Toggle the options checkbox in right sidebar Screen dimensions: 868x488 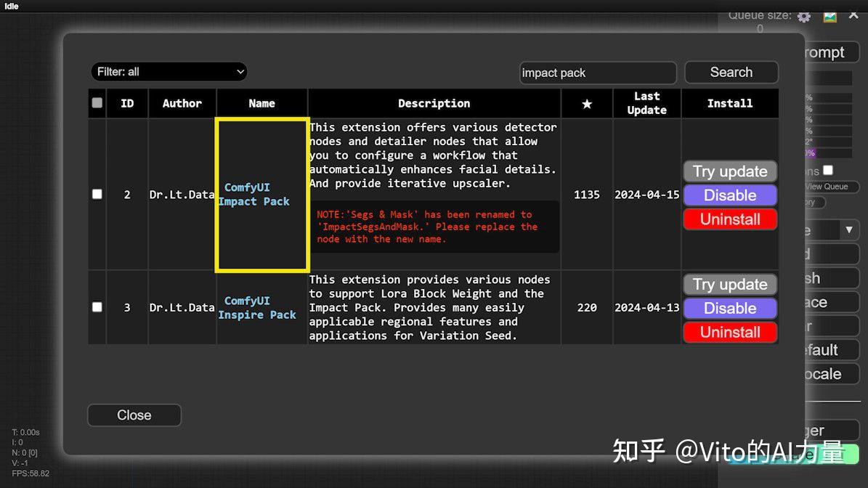pos(828,168)
